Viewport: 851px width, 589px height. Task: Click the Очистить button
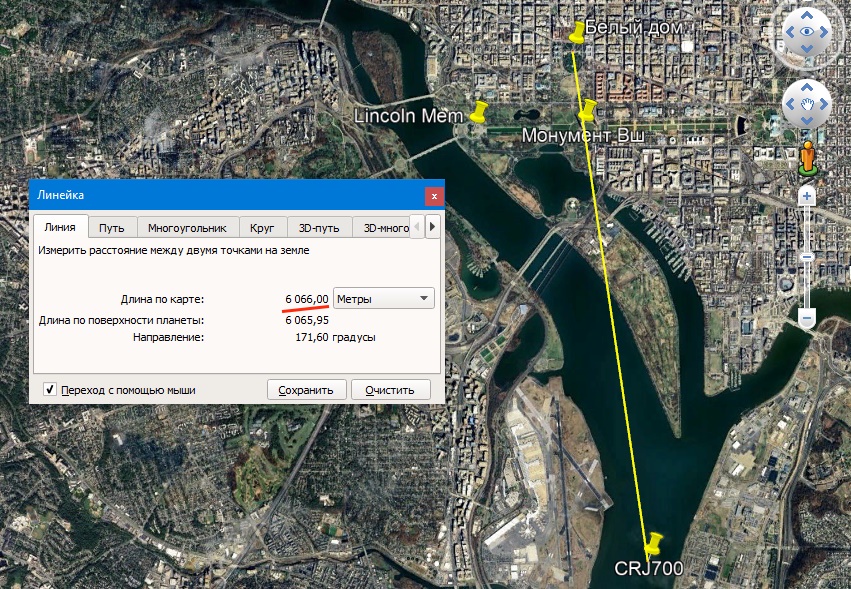point(390,390)
